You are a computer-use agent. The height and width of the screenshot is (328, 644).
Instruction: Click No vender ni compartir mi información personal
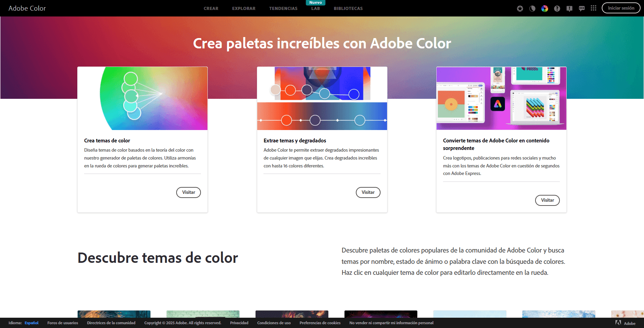pos(392,323)
